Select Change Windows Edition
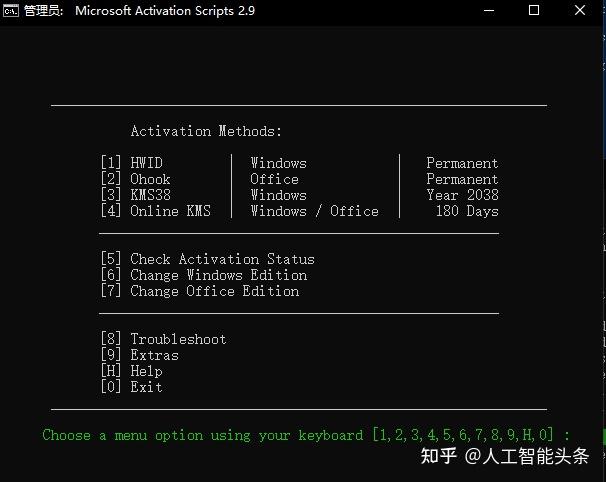 point(218,275)
